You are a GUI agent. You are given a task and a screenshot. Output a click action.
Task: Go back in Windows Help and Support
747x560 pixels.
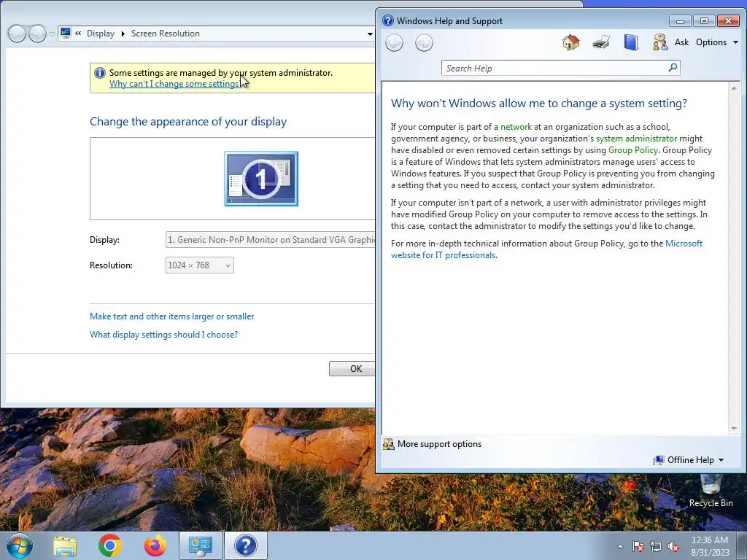point(394,43)
